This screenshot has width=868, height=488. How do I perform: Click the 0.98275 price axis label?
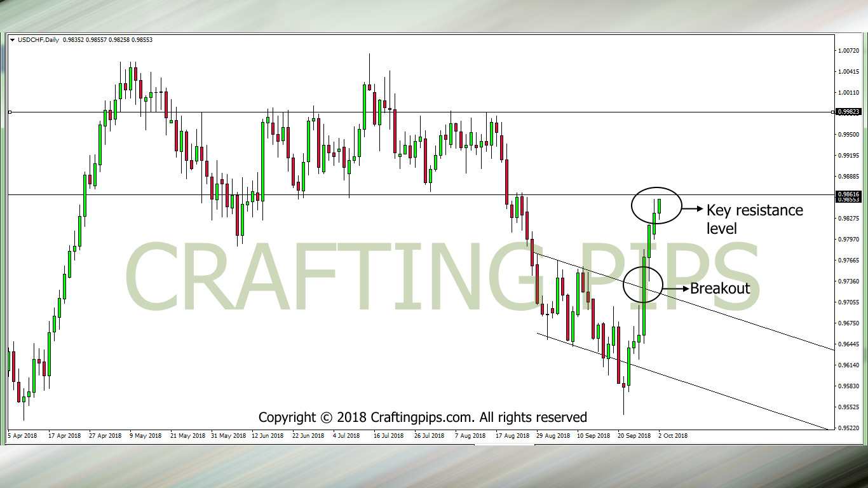click(849, 218)
